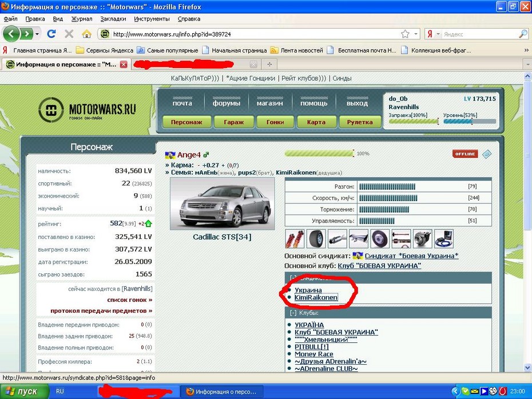
Task: Click the 100% green progress bar near Ange4
Action: point(319,154)
